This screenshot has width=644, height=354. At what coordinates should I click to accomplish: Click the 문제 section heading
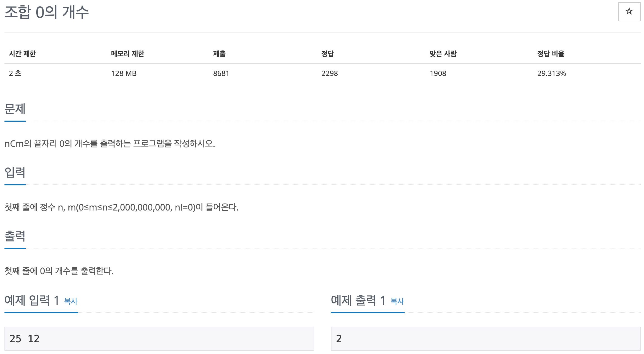tap(15, 109)
